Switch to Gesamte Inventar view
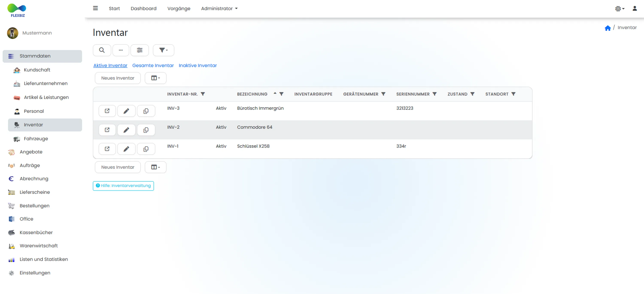644x294 pixels. click(153, 65)
